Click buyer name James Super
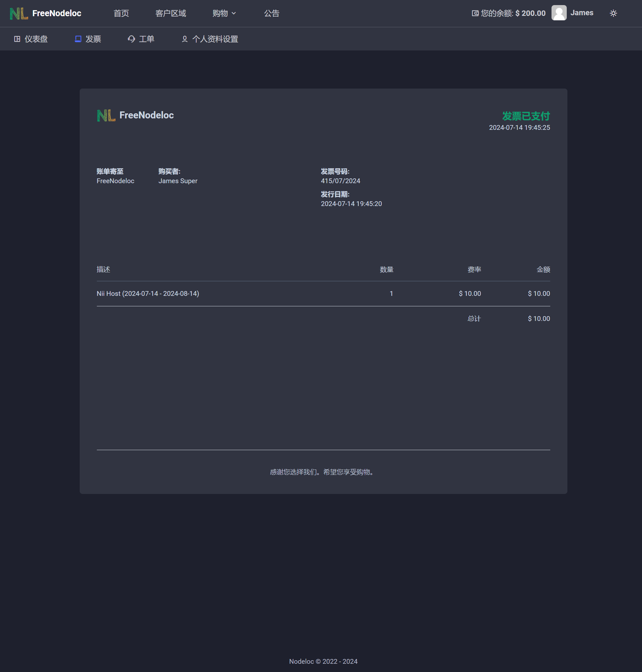Image resolution: width=642 pixels, height=672 pixels. [x=178, y=181]
